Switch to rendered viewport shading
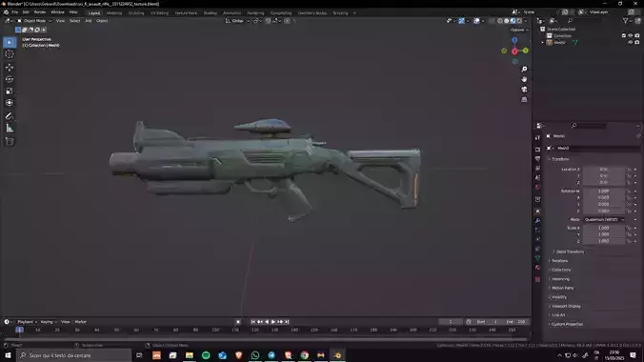 tap(519, 21)
